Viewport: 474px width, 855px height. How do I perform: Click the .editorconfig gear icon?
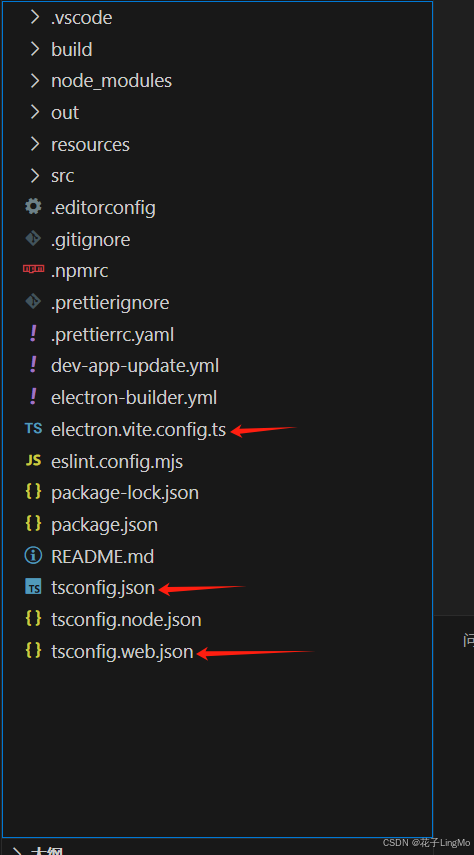pos(33,207)
